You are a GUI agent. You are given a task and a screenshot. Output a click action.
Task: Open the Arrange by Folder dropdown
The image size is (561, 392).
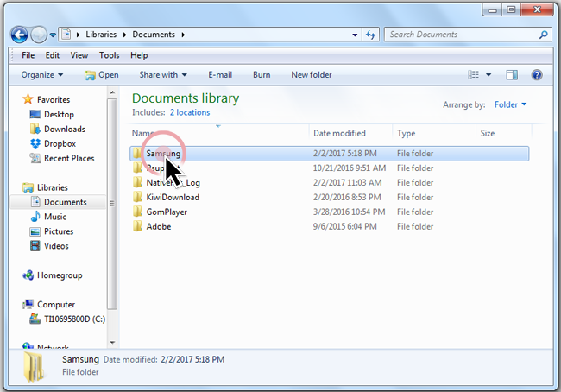click(x=511, y=104)
